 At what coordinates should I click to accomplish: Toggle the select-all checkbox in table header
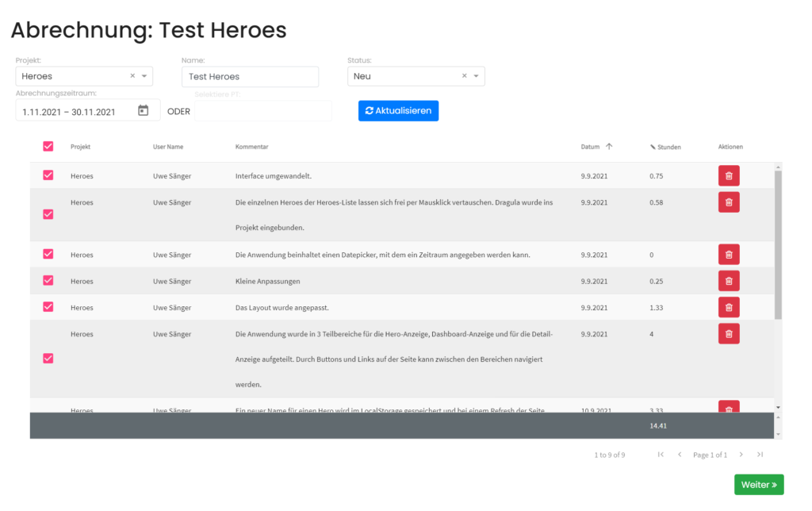click(x=48, y=147)
